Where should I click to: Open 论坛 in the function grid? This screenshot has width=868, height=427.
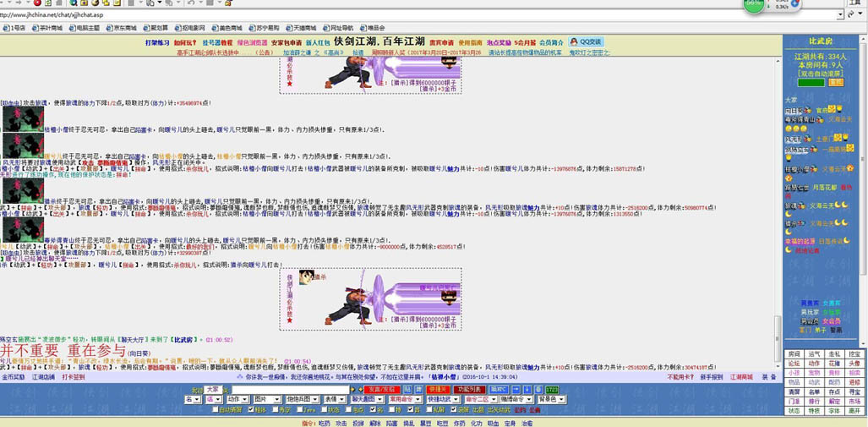(794, 364)
